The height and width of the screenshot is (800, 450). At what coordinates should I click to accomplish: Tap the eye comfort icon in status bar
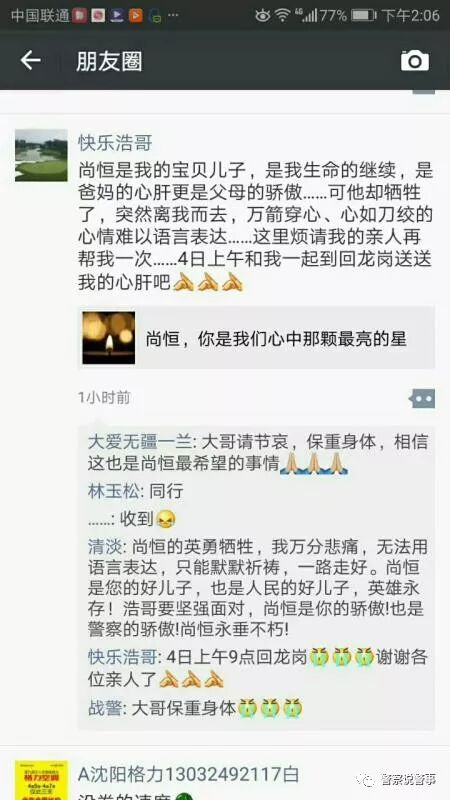(262, 15)
